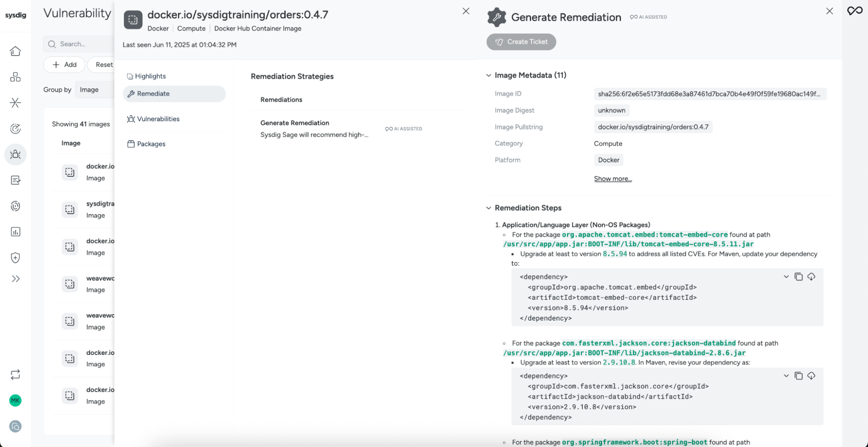
Task: Click the Show more link
Action: coord(613,179)
